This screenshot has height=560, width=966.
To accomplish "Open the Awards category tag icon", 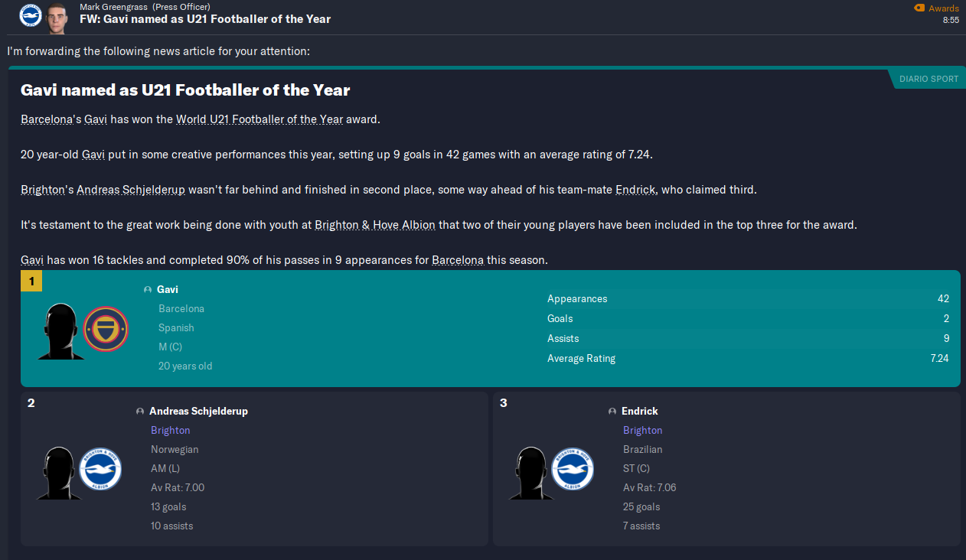I will (919, 8).
